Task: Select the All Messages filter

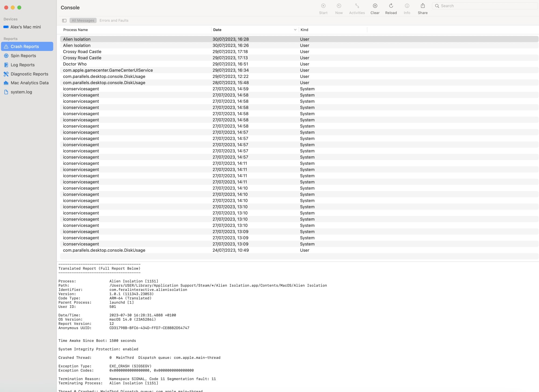Action: [x=83, y=20]
